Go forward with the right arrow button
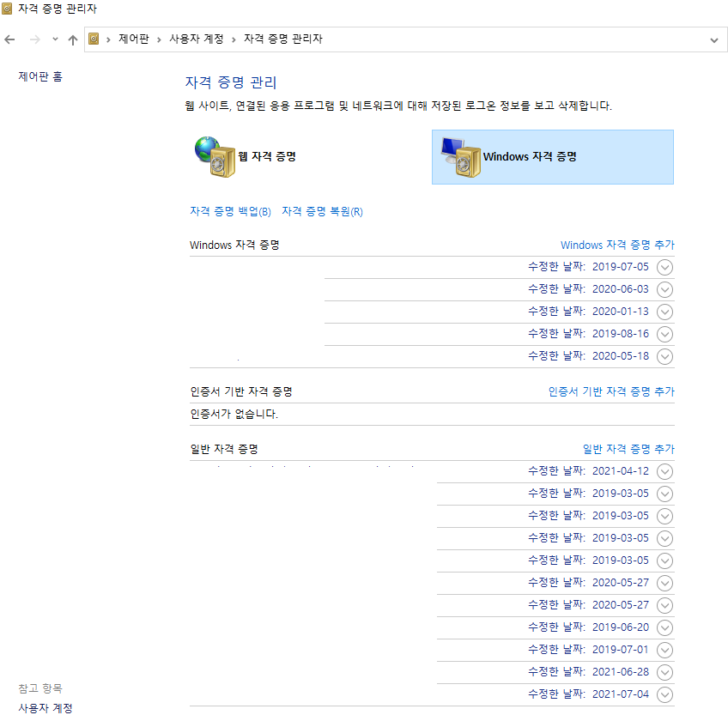The image size is (728, 715). [x=35, y=40]
